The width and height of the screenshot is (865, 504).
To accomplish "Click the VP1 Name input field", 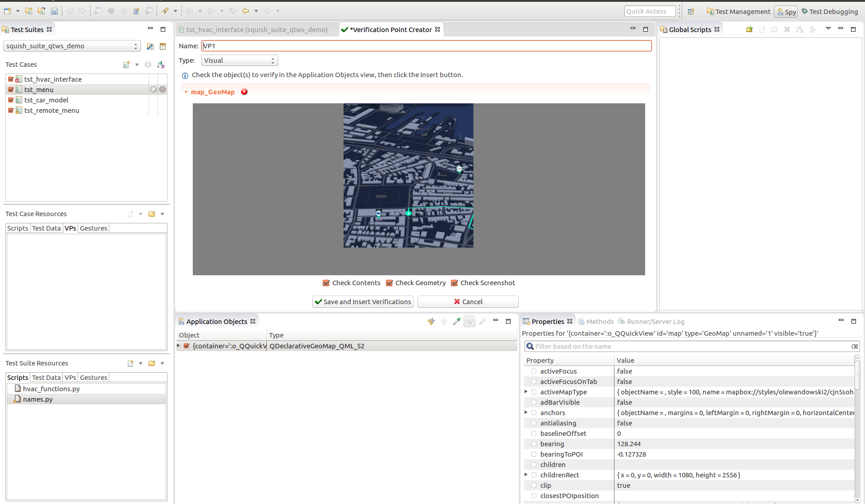I will tap(426, 46).
